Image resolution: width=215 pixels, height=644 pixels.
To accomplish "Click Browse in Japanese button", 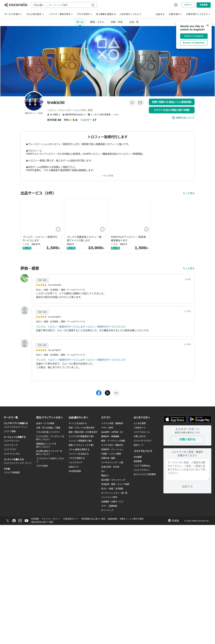I will click(x=194, y=43).
